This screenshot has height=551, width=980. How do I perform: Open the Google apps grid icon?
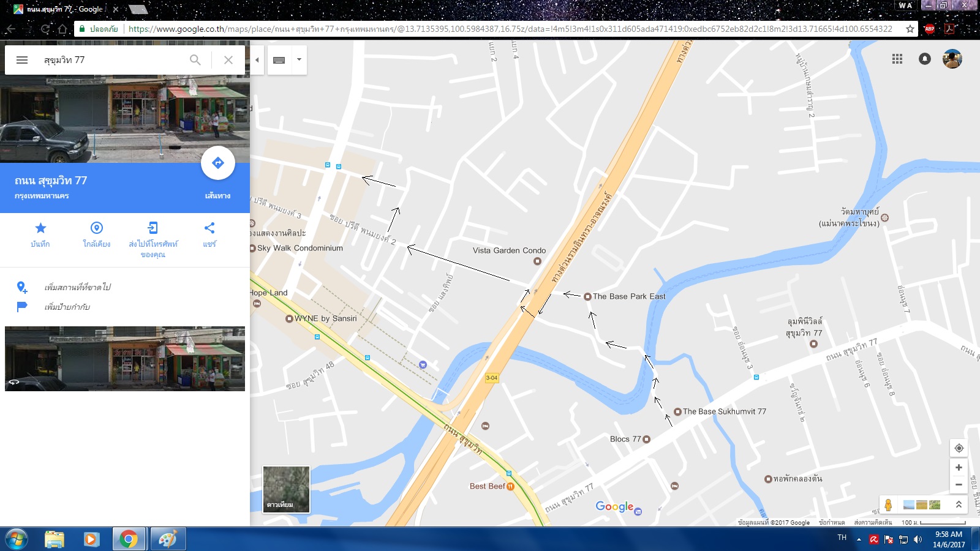pyautogui.click(x=897, y=59)
